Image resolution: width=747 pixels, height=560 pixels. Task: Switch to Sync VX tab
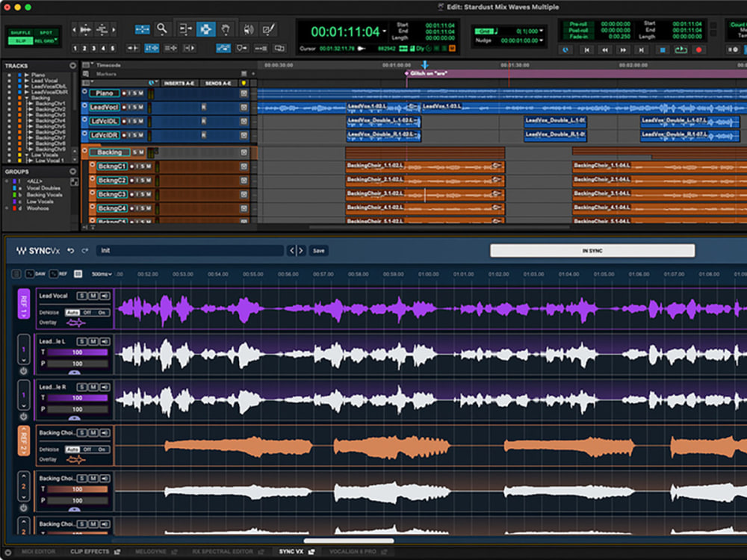tap(291, 552)
